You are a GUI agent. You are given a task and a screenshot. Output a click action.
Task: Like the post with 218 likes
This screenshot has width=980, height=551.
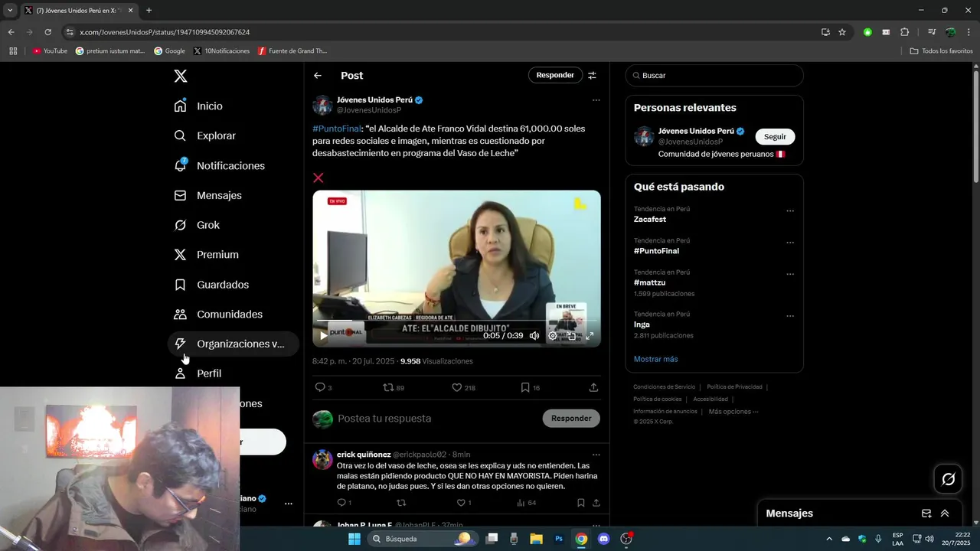coord(463,388)
